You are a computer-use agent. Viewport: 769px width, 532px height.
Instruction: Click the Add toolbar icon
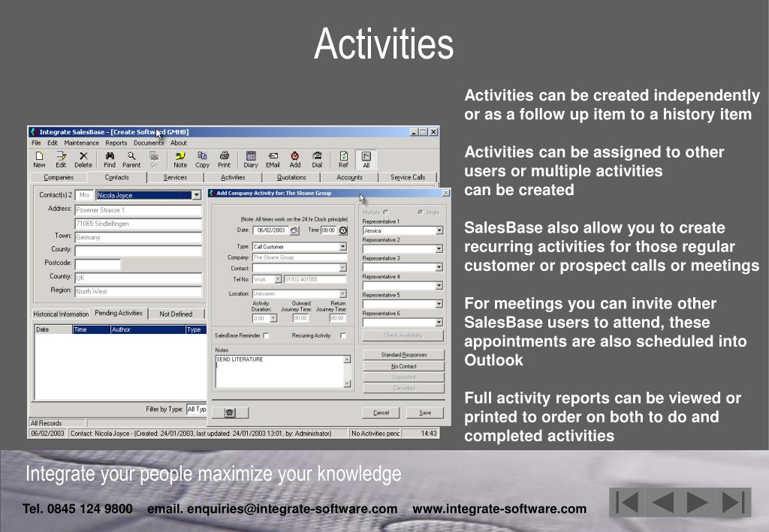294,159
